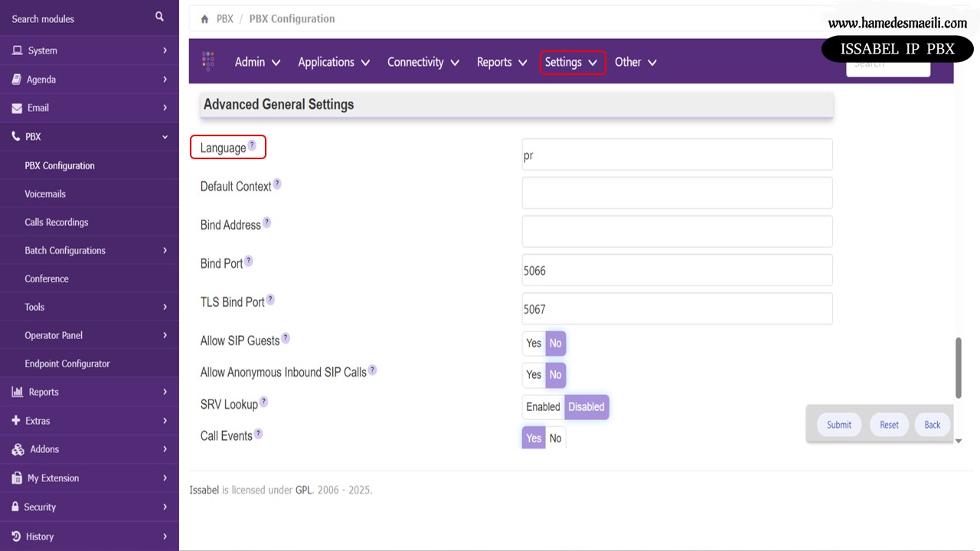This screenshot has width=980, height=551.
Task: Click help icon beside SRV Lookup
Action: pyautogui.click(x=263, y=402)
